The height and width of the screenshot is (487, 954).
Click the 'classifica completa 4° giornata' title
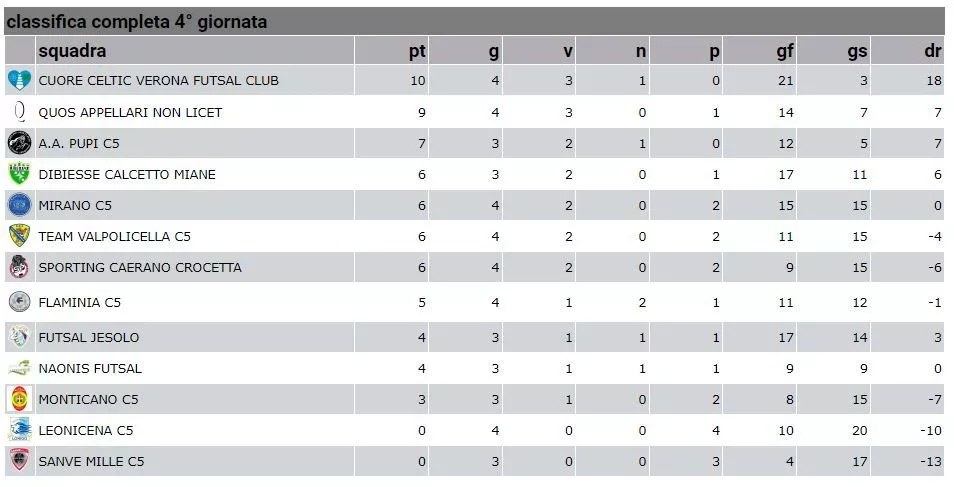tap(137, 22)
